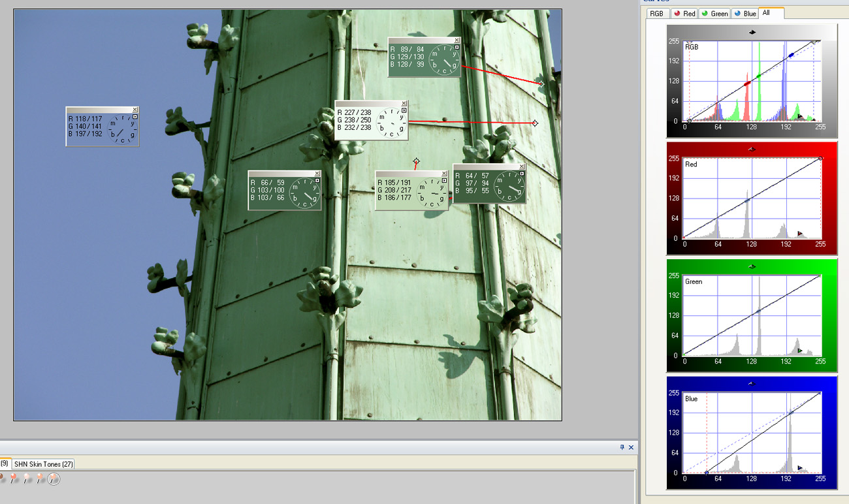Select the red-orange skin tone pin
Viewport: 849px width, 504px height.
[x=12, y=479]
